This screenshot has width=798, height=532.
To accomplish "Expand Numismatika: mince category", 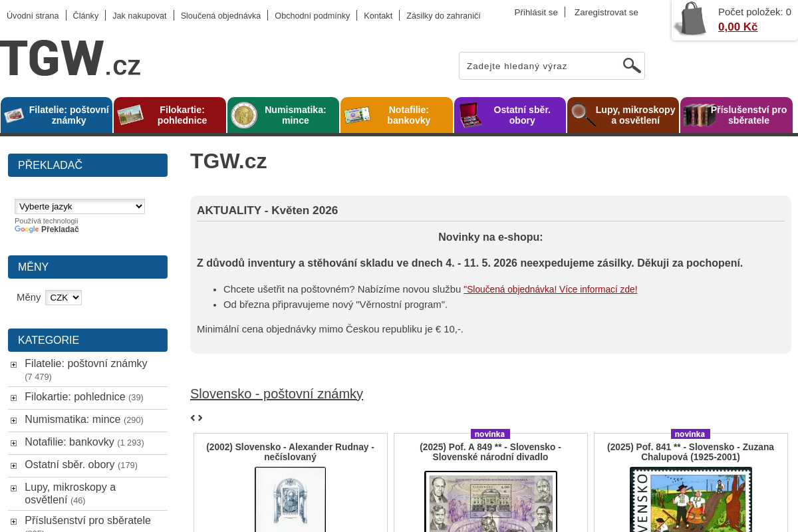I will (13, 420).
